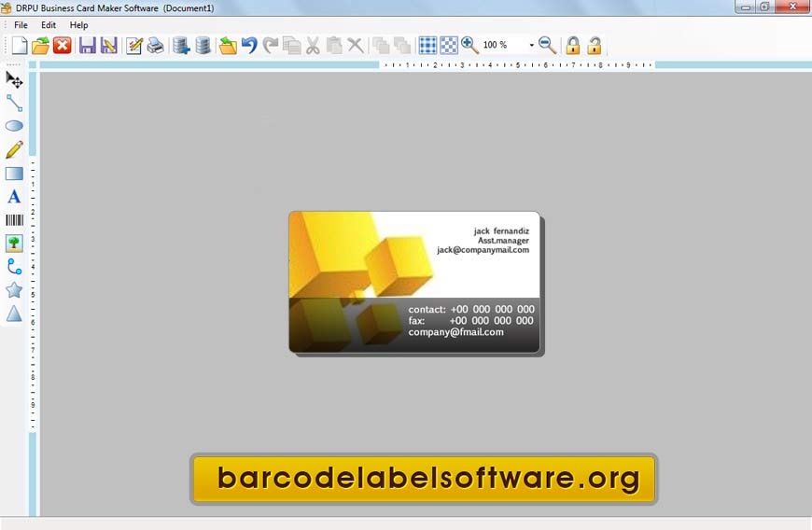
Task: Click the Bring to front icon
Action: [x=381, y=46]
